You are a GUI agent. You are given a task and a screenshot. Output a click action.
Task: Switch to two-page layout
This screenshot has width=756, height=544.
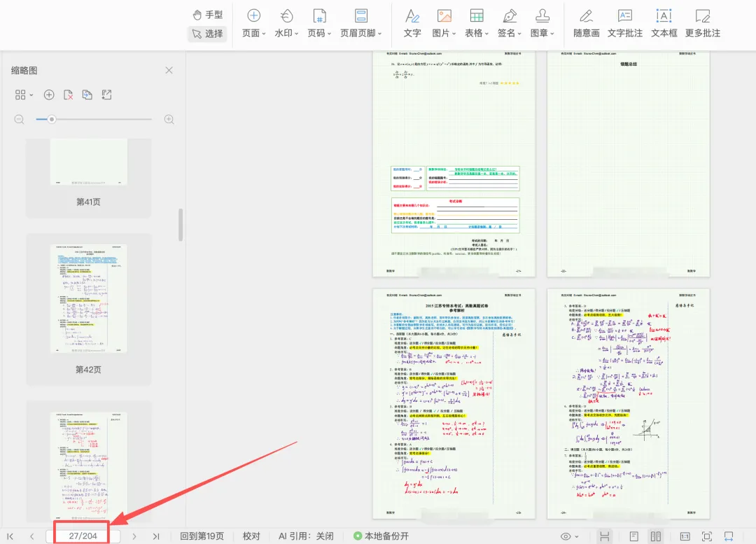pos(656,536)
